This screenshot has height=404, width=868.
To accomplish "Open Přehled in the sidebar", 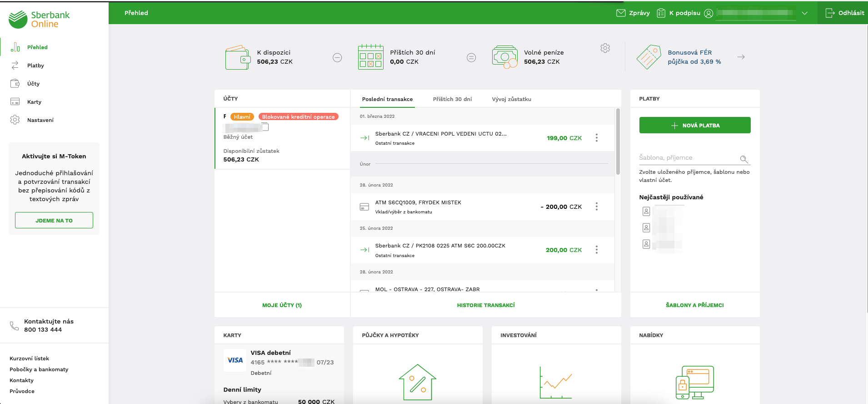I will [x=37, y=47].
